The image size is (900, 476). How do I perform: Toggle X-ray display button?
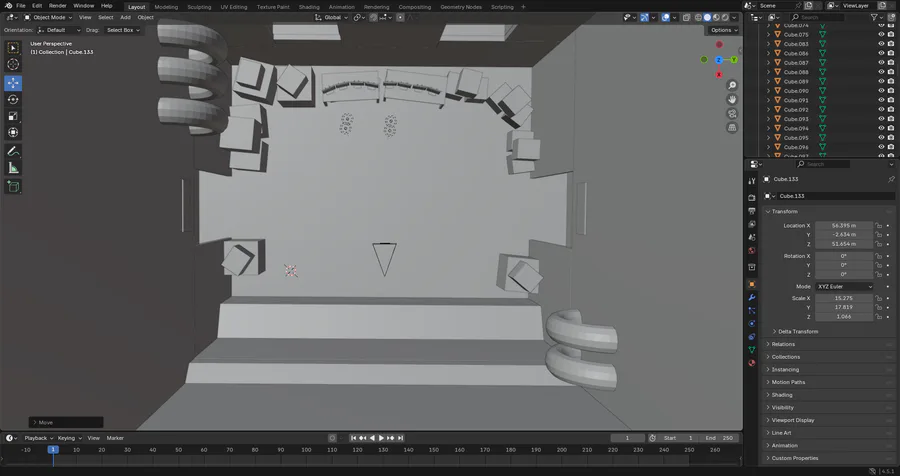pyautogui.click(x=686, y=18)
